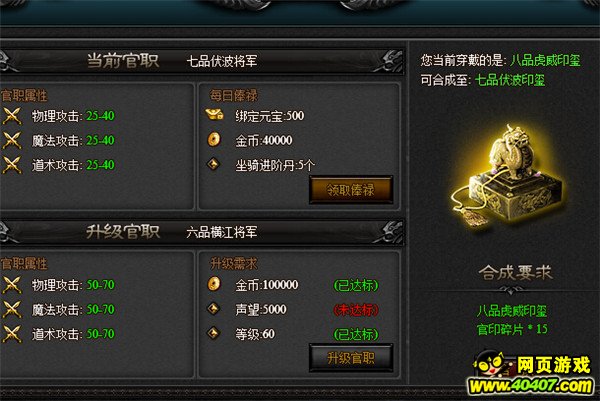
Task: Click the 升级官职 button
Action: tap(351, 358)
